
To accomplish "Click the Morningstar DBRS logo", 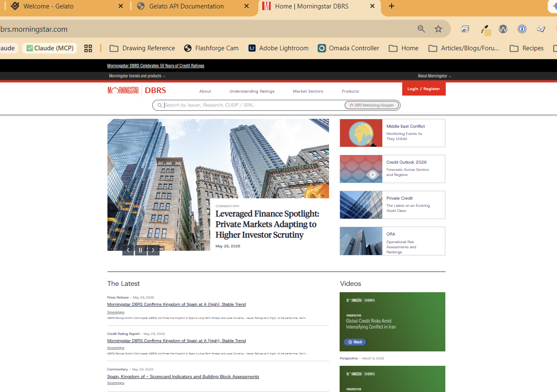I will pyautogui.click(x=137, y=90).
